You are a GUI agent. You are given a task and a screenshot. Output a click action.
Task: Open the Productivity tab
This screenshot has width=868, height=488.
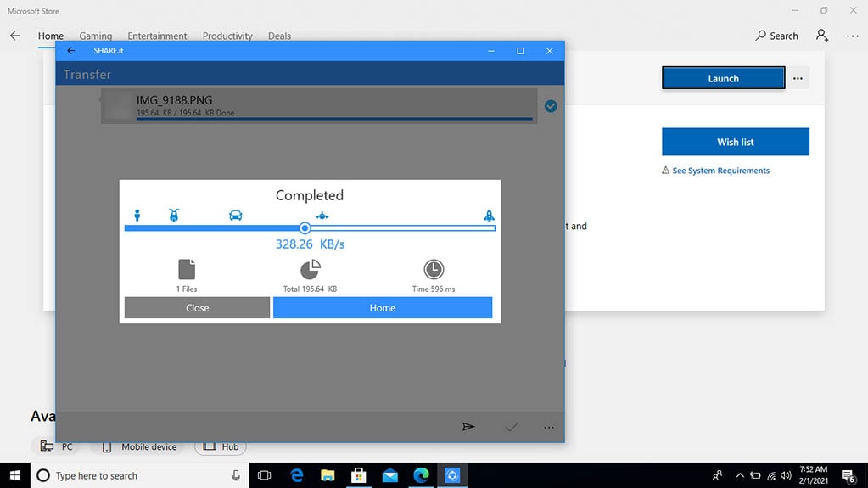point(227,36)
